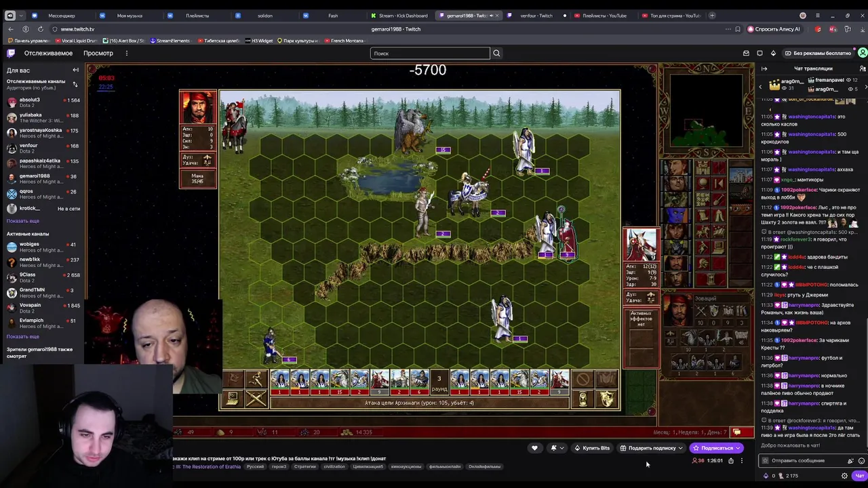Switch to the Моя музыка tab
This screenshot has height=488, width=868.
click(x=129, y=16)
